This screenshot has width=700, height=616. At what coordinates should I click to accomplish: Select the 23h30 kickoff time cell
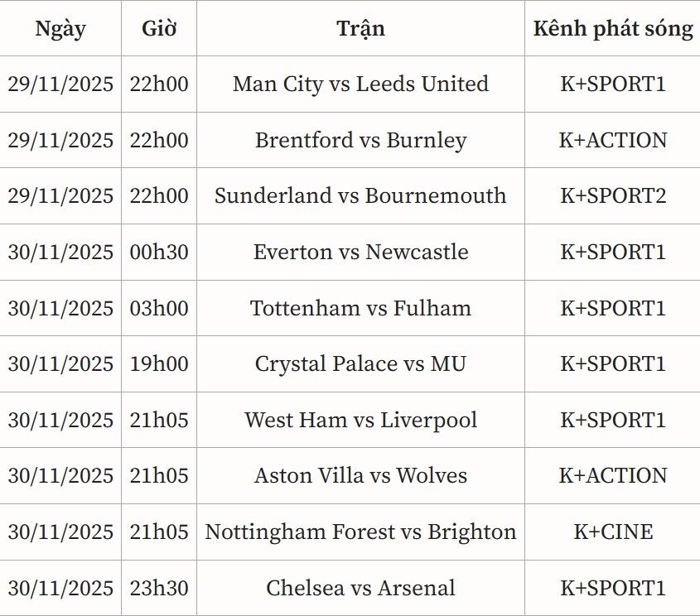pos(159,589)
